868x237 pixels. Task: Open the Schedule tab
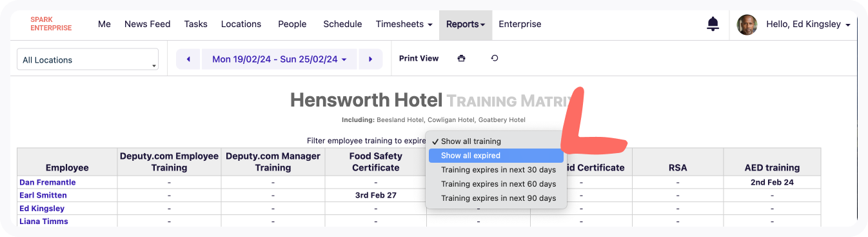click(342, 25)
